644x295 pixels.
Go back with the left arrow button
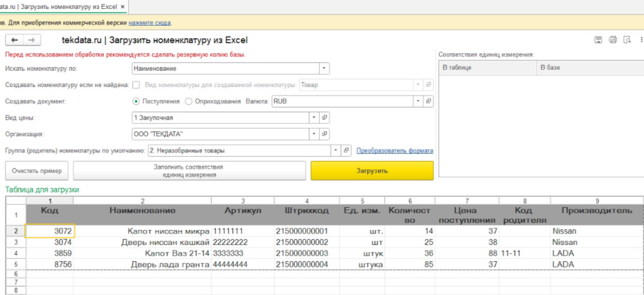(x=14, y=40)
